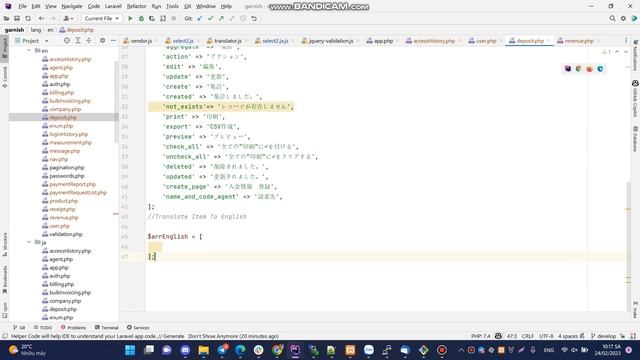Open the Laravel menu
Image resolution: width=640 pixels, height=360 pixels.
(113, 6)
